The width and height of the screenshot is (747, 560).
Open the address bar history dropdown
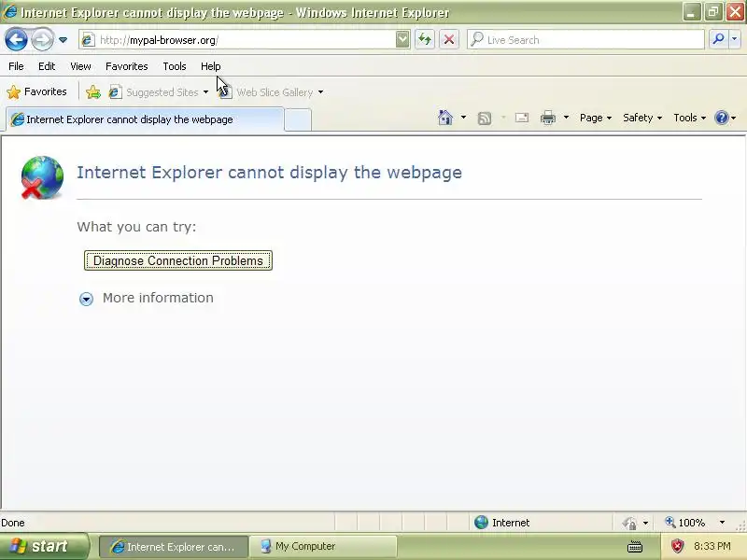tap(402, 39)
